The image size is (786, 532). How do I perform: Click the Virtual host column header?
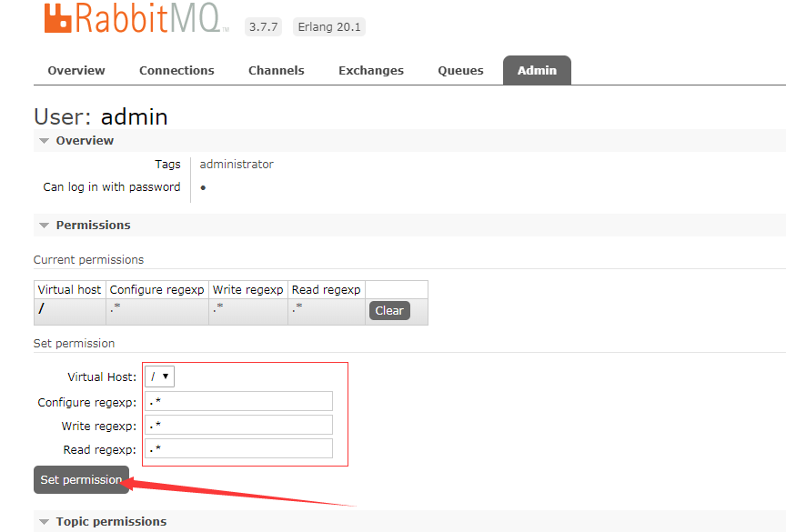pos(70,290)
